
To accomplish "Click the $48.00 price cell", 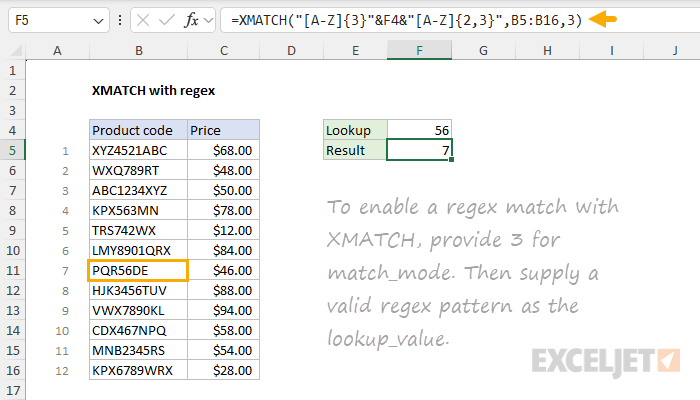I will pyautogui.click(x=223, y=171).
